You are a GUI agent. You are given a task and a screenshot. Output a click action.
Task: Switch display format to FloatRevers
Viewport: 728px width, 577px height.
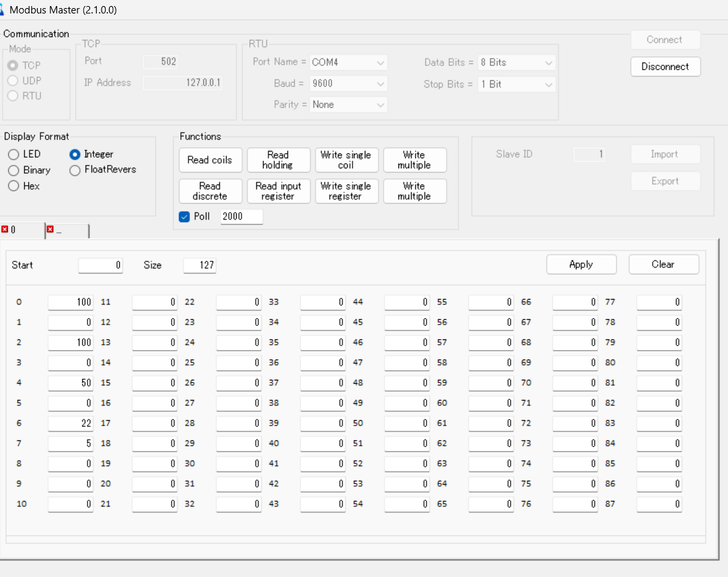(x=75, y=170)
